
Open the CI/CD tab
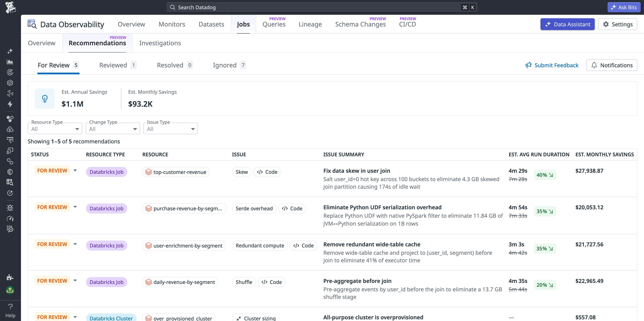[x=407, y=24]
